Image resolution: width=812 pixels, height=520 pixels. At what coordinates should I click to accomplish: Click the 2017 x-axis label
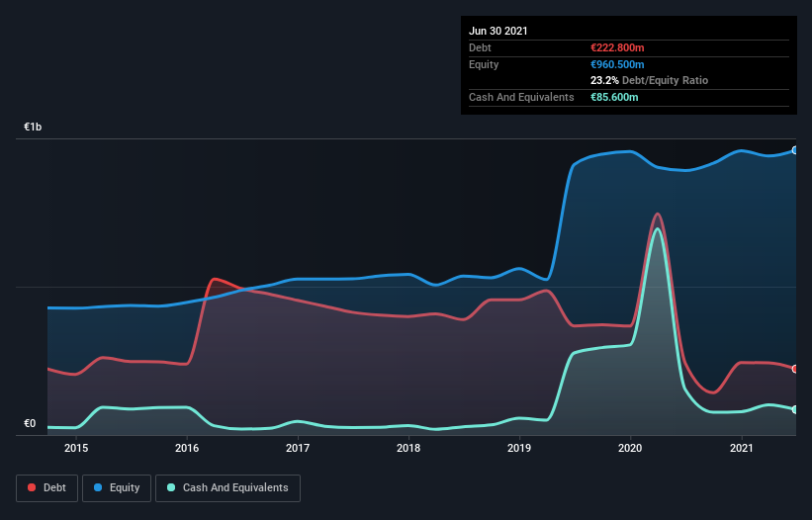[298, 448]
